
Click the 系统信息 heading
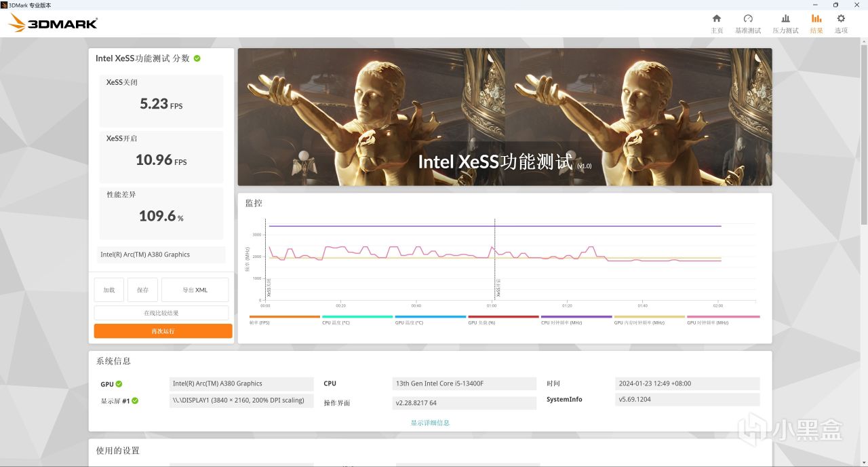click(x=114, y=361)
